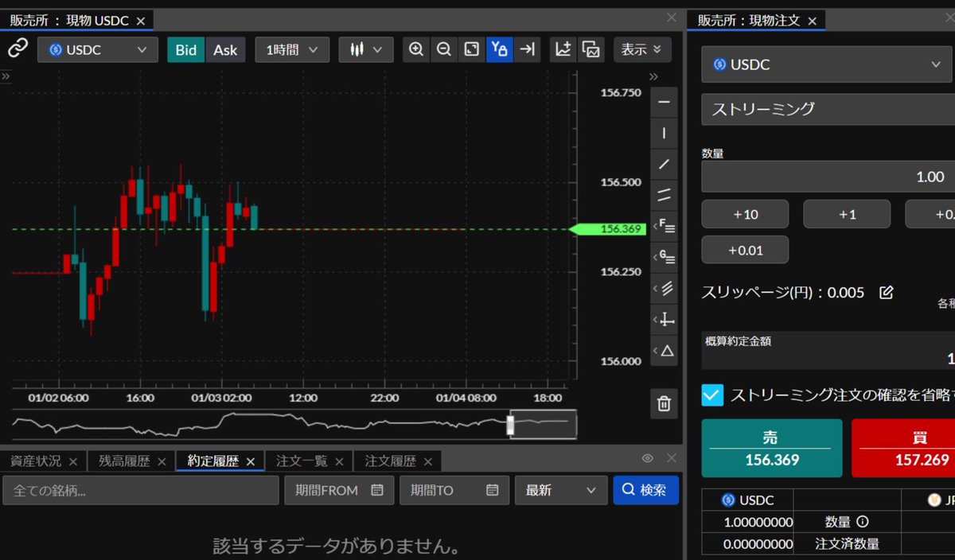Viewport: 955px width, 560px height.
Task: Open the 1時間 timeframe dropdown
Action: tap(292, 49)
